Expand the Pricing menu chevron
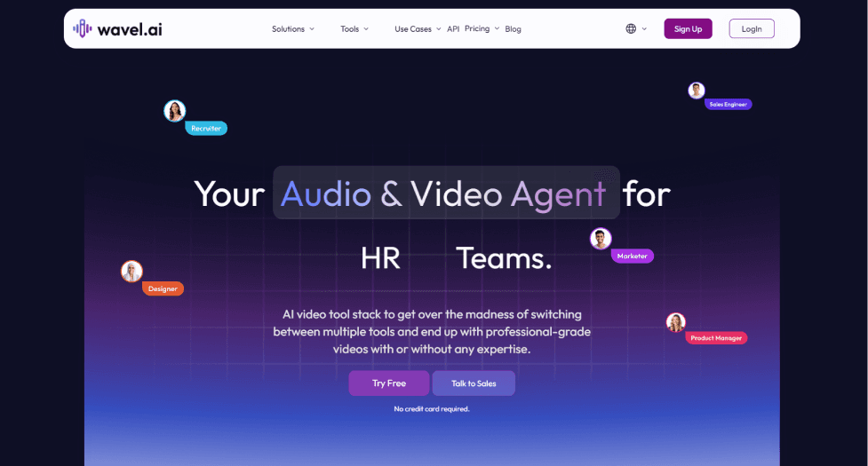This screenshot has width=868, height=466. (497, 28)
